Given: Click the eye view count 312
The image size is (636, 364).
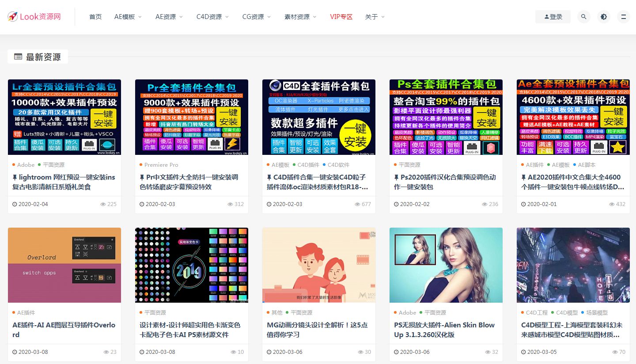Looking at the screenshot, I should pyautogui.click(x=235, y=204).
